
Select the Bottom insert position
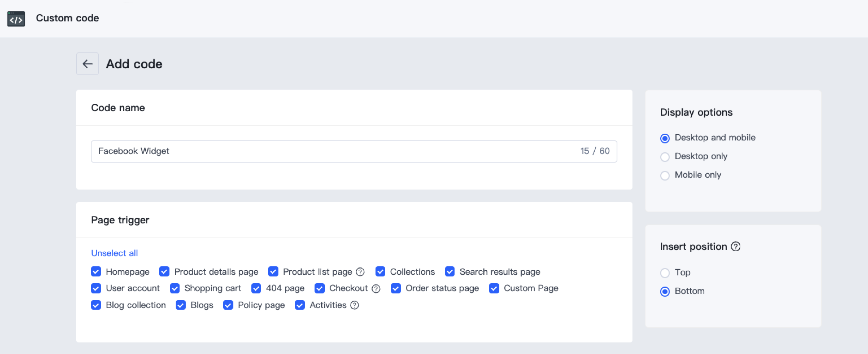click(665, 291)
